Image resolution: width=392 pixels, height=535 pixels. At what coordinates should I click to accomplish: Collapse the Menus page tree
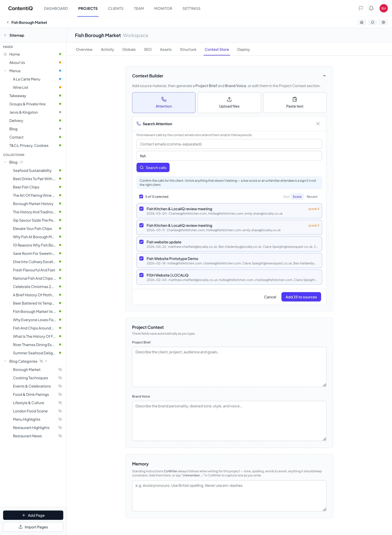[x=5, y=71]
